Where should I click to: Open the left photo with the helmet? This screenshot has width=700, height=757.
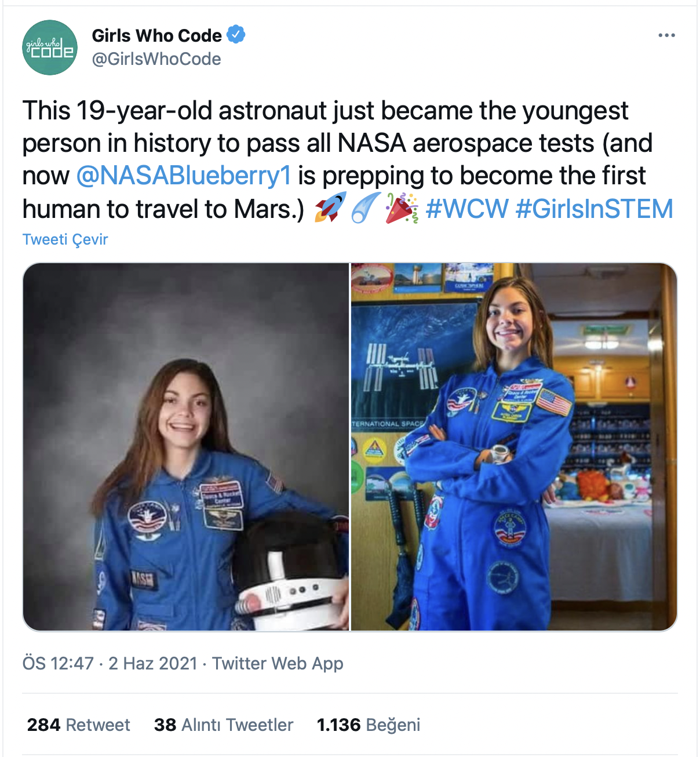tap(186, 447)
